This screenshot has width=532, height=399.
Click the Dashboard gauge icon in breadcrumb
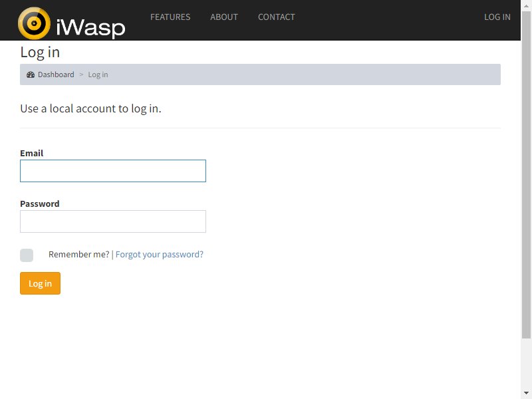tap(31, 74)
